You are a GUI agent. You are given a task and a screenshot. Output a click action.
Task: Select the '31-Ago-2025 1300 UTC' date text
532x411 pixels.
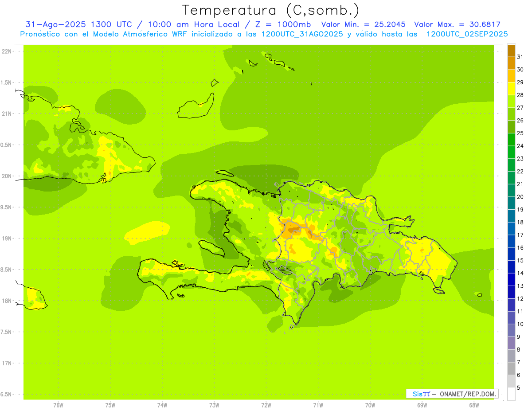(x=79, y=24)
